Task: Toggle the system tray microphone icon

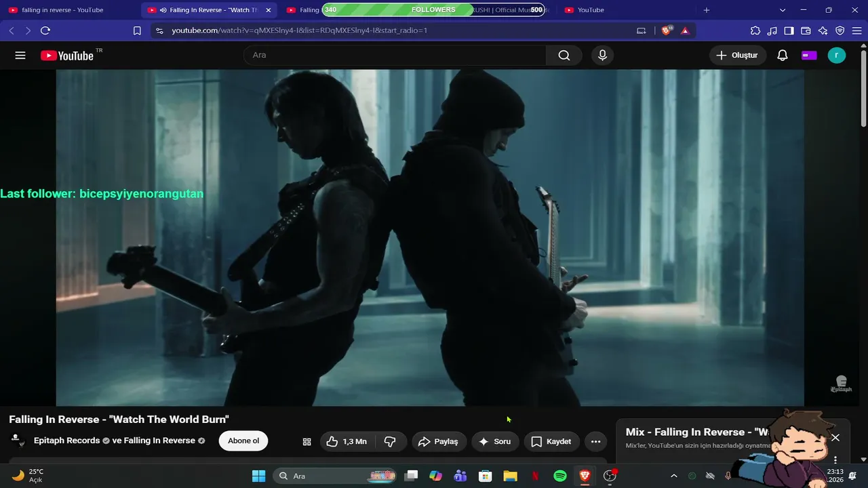Action: tap(728, 476)
